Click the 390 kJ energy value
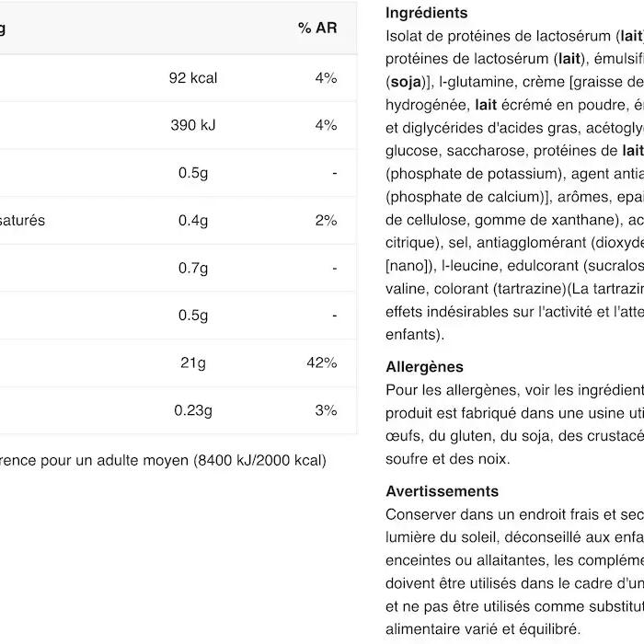The width and height of the screenshot is (644, 644). pos(195,125)
